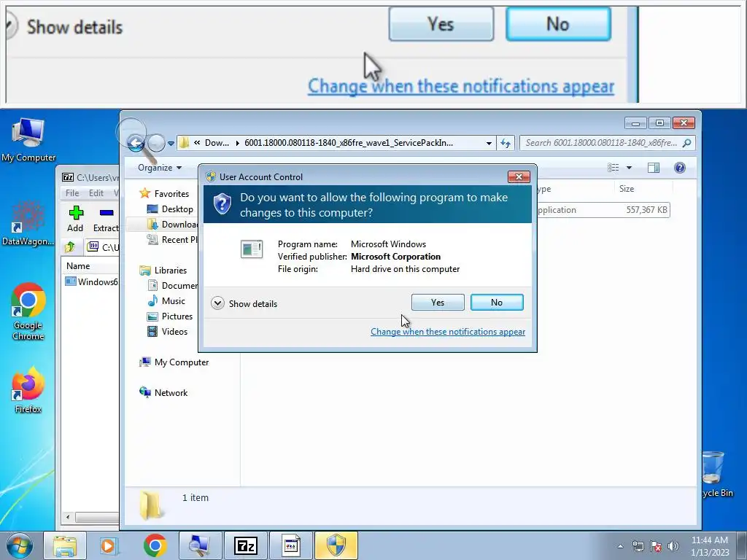Switch to the UAC shield taskbar button
Image resolution: width=747 pixels, height=560 pixels.
point(336,545)
